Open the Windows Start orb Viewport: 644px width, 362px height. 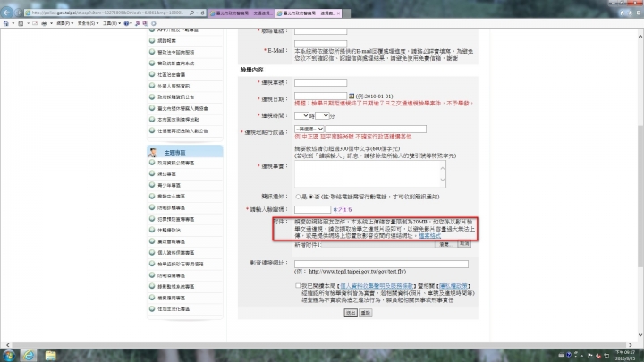[9, 355]
